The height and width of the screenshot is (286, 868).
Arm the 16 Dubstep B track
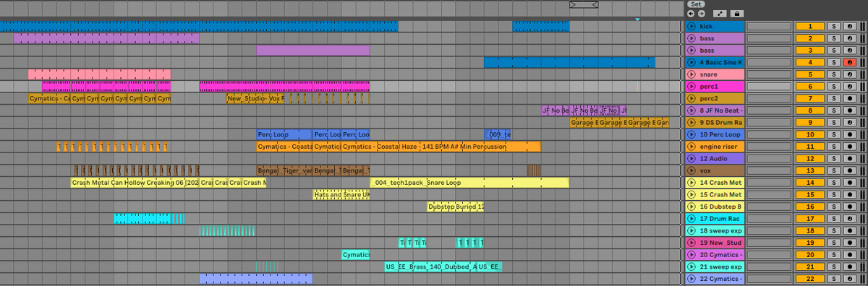point(849,207)
